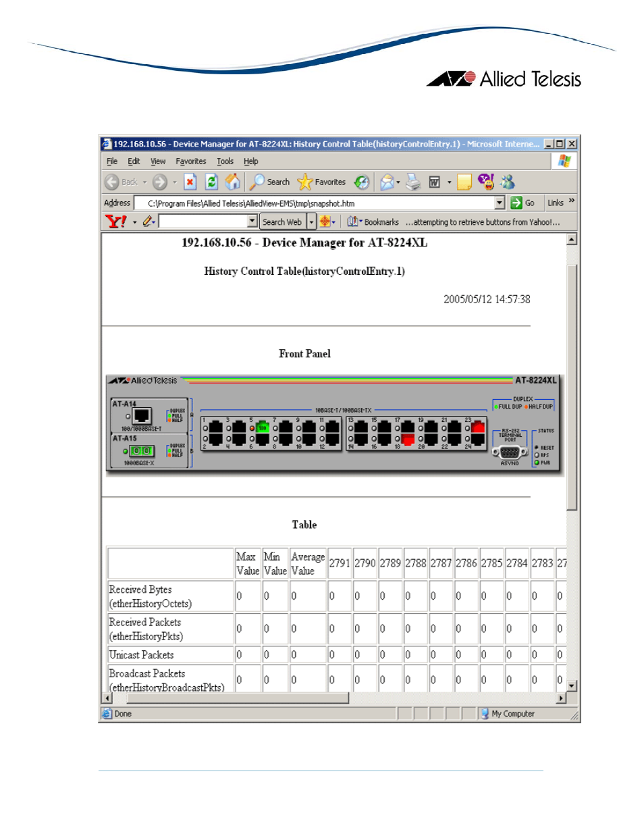This screenshot has width=644, height=834.
Task: Open the Edit menu
Action: (134, 161)
